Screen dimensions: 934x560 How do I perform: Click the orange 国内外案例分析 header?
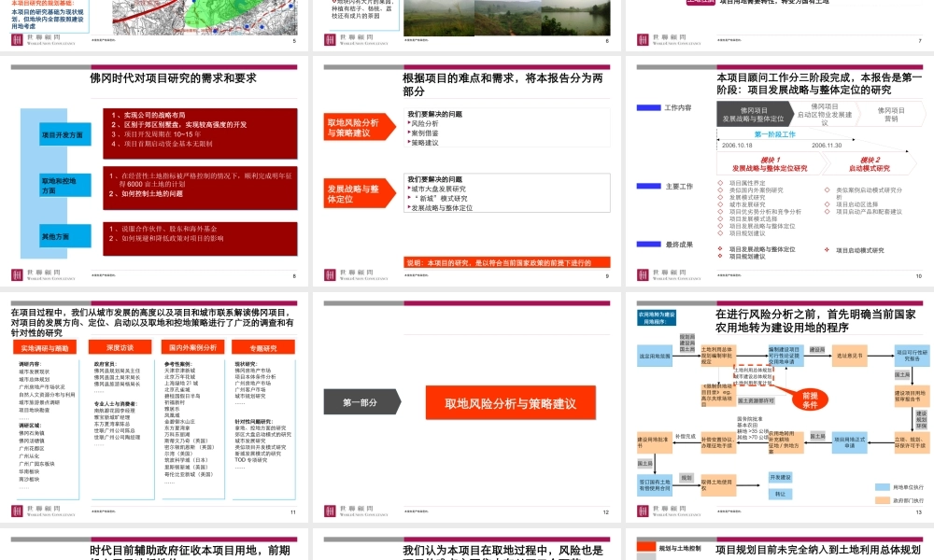click(192, 347)
